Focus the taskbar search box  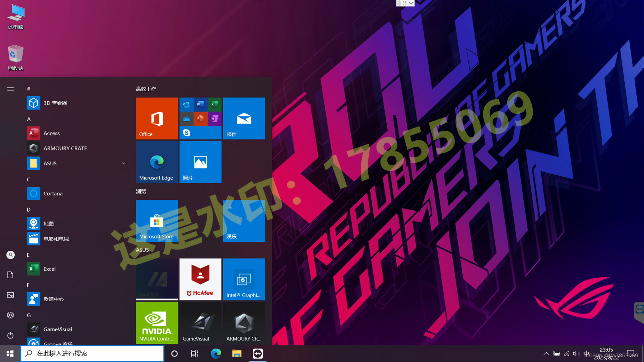coord(93,354)
